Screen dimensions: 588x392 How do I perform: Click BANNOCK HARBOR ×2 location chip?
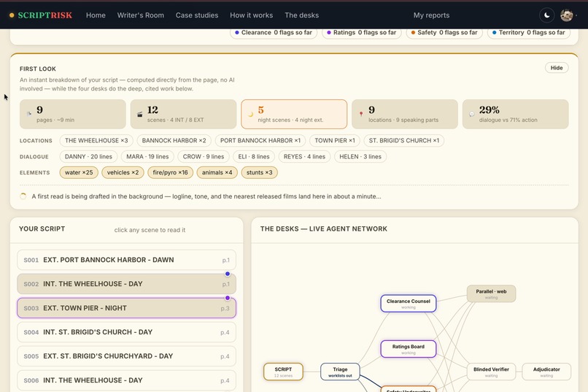click(174, 141)
